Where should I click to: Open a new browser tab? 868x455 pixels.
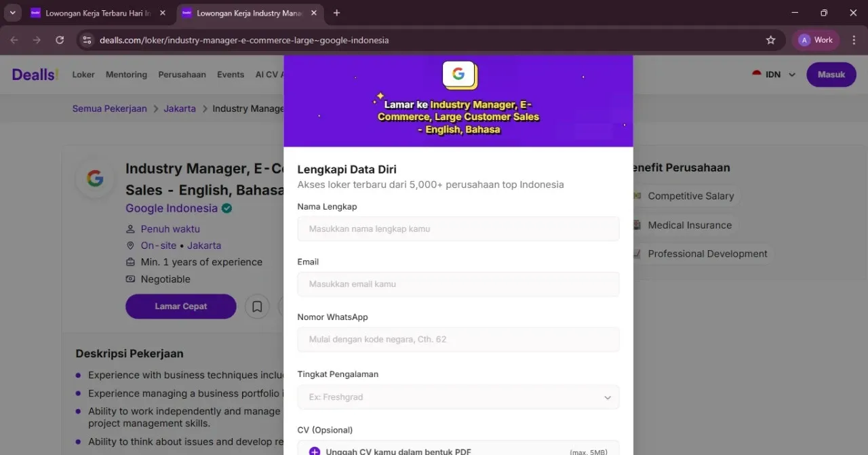[337, 13]
